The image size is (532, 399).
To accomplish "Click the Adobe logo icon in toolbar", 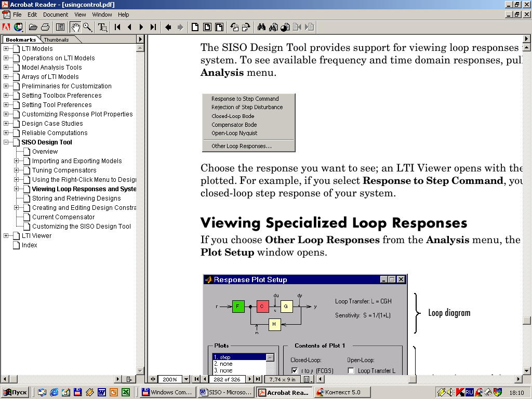I will point(6,27).
